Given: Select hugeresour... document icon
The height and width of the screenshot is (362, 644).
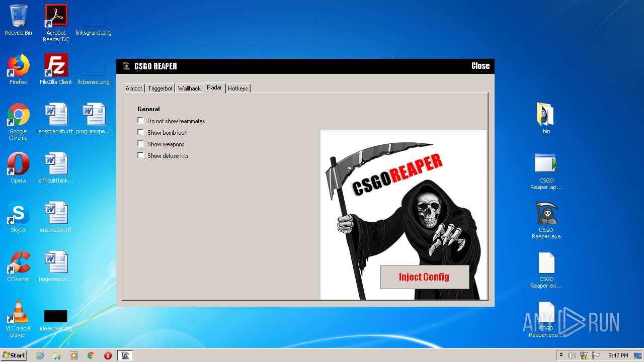Looking at the screenshot, I should 56,266.
